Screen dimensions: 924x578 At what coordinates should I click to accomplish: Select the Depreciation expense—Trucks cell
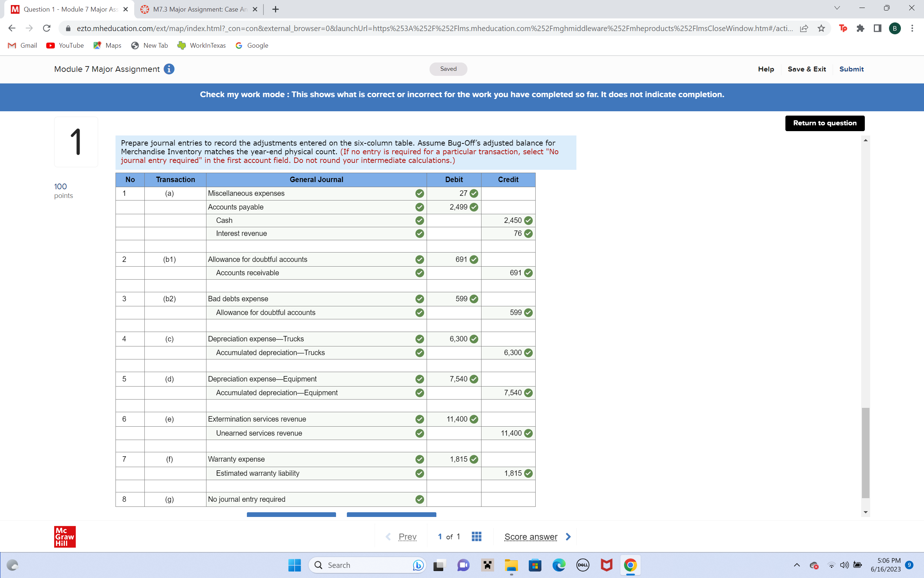[316, 339]
